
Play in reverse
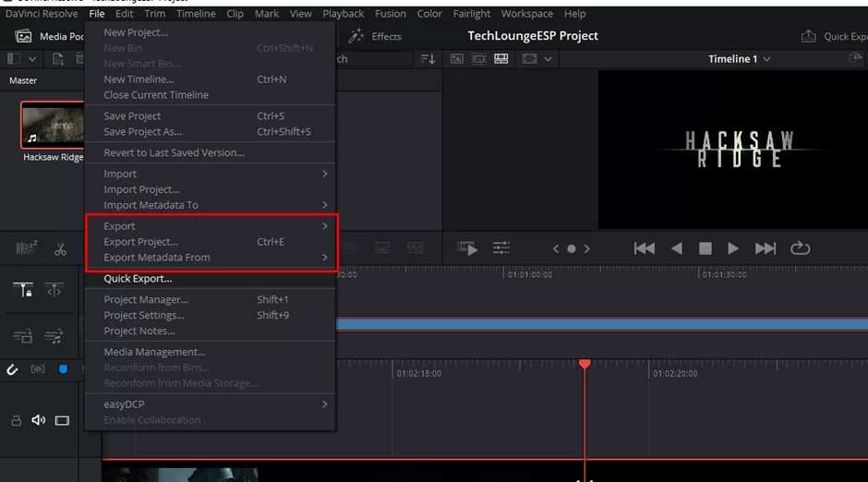tap(677, 248)
